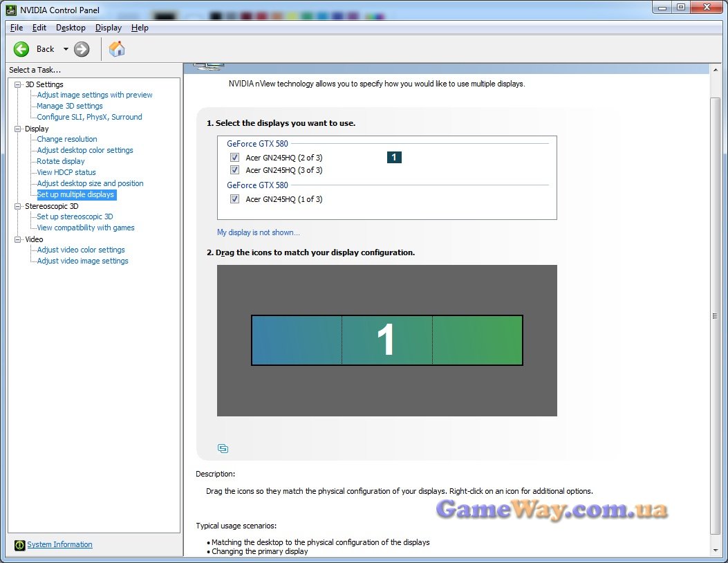Open the Desktop menu

[71, 28]
